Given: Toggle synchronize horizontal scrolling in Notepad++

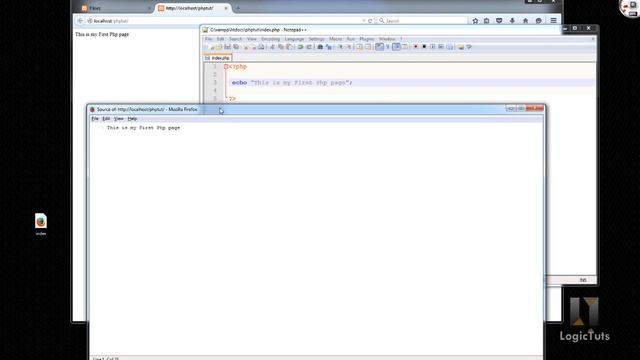Looking at the screenshot, I should [x=368, y=47].
